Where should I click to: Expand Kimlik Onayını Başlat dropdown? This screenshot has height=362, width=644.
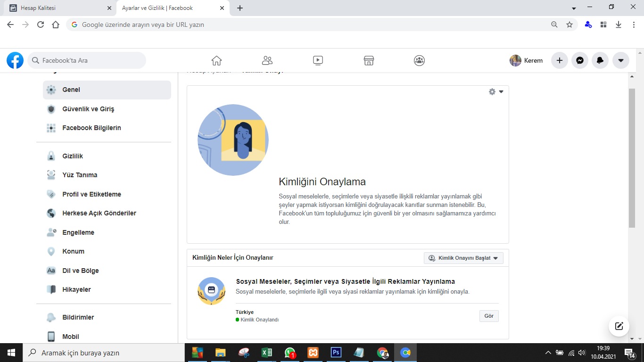tap(464, 258)
